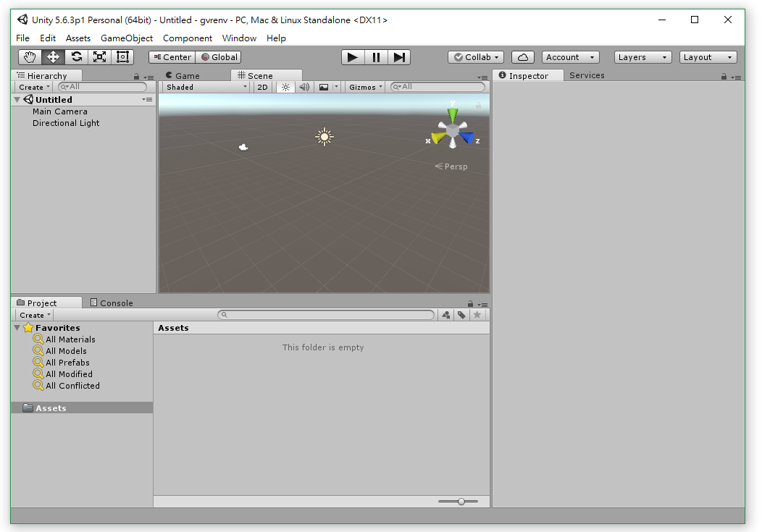Open the Layers dropdown
This screenshot has width=762, height=532.
(643, 57)
